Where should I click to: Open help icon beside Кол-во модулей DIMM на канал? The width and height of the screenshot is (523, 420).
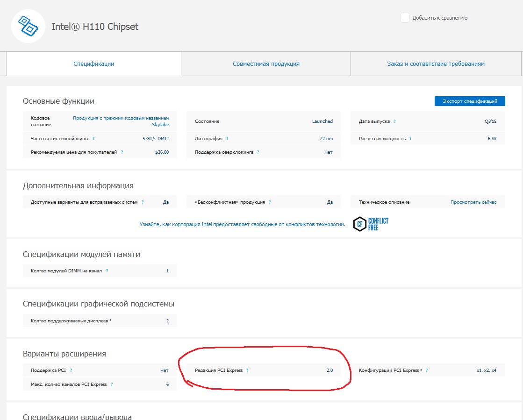tap(107, 271)
